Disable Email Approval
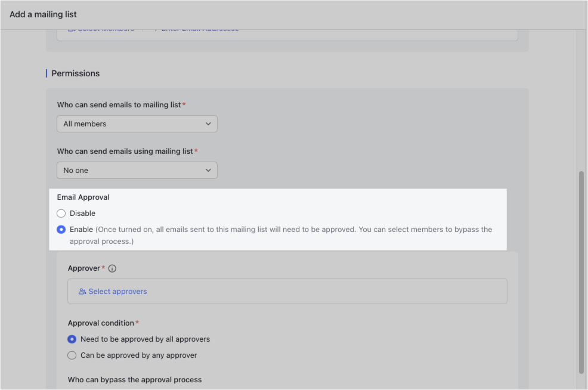 pos(61,213)
